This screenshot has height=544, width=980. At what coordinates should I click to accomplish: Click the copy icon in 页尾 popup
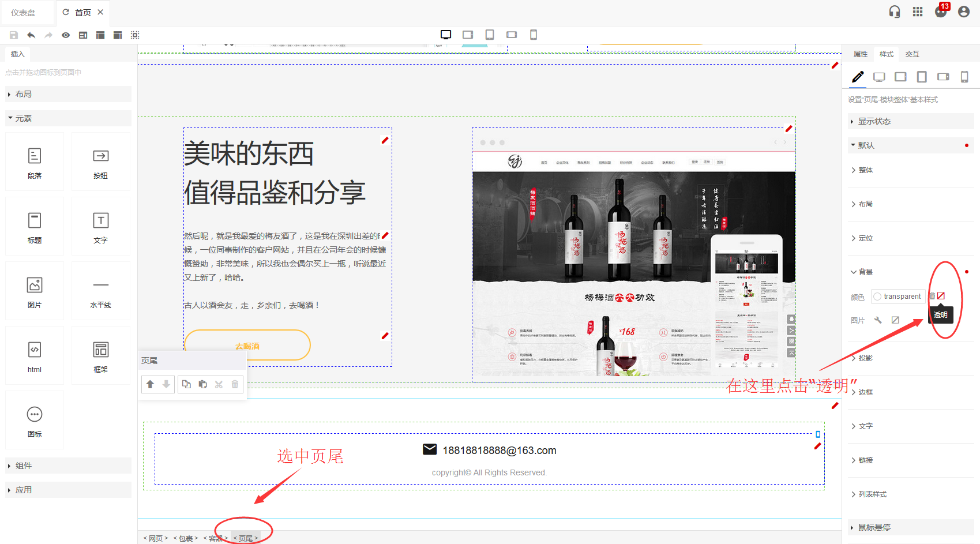186,384
